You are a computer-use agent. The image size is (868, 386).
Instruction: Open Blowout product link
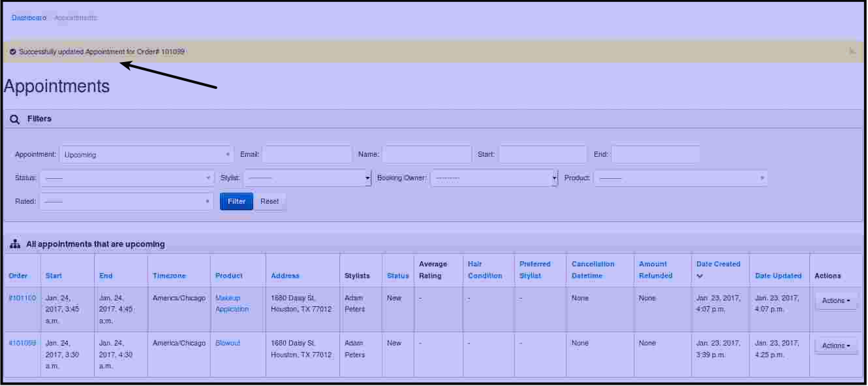tap(228, 343)
